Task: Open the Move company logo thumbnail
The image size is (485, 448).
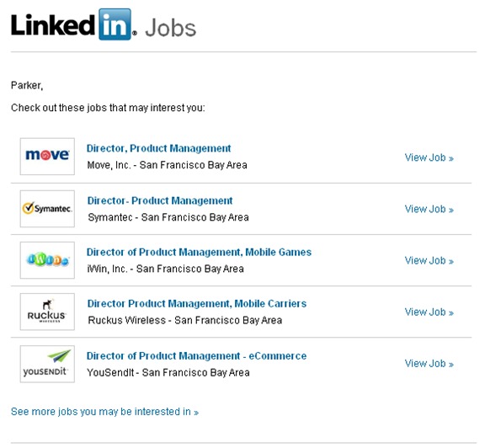Action: (x=47, y=157)
